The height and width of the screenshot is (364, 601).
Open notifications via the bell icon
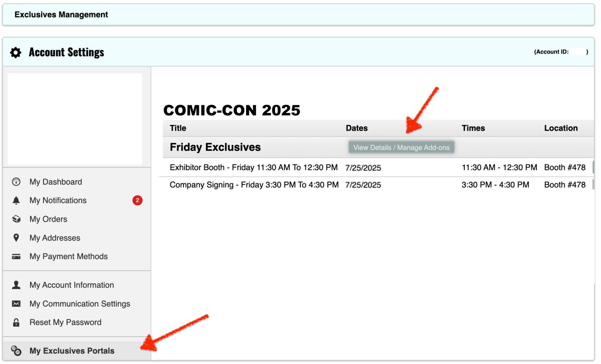[16, 200]
